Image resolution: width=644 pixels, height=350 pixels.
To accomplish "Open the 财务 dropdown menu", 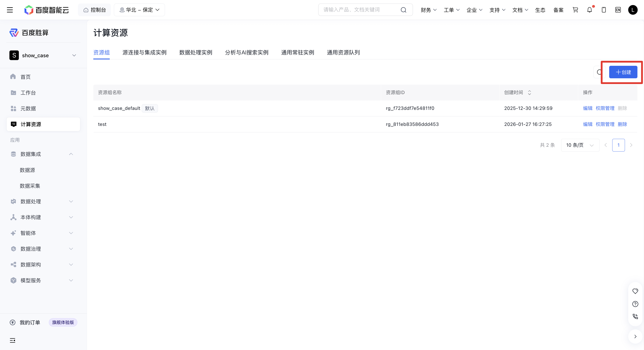I will (428, 10).
